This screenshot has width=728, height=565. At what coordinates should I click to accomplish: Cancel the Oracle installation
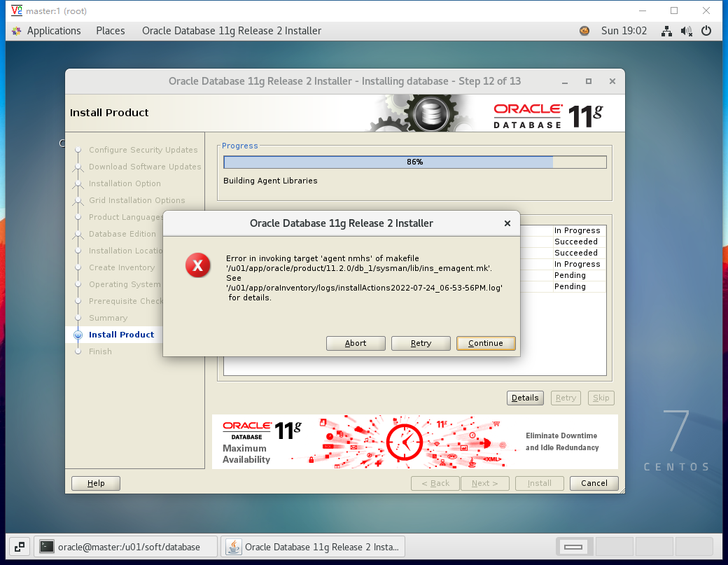[594, 483]
